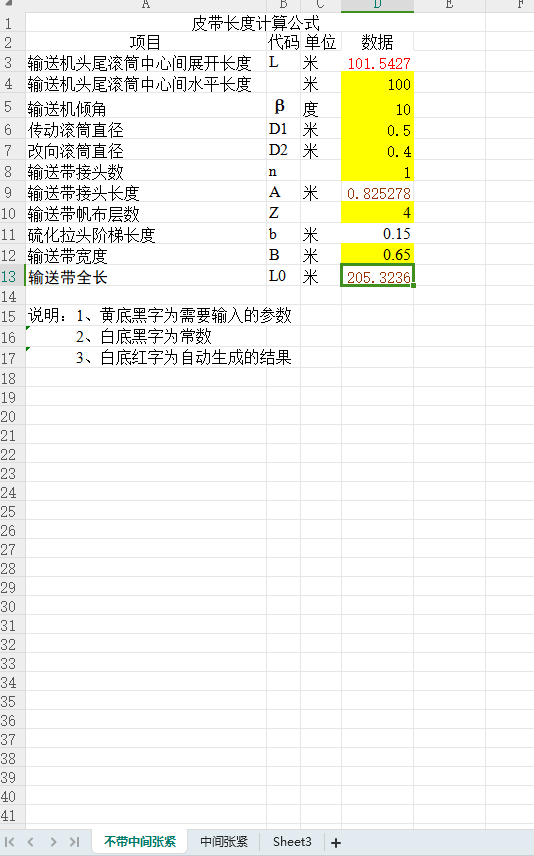Select code cell D1
The height and width of the screenshot is (856, 534).
pos(283,129)
